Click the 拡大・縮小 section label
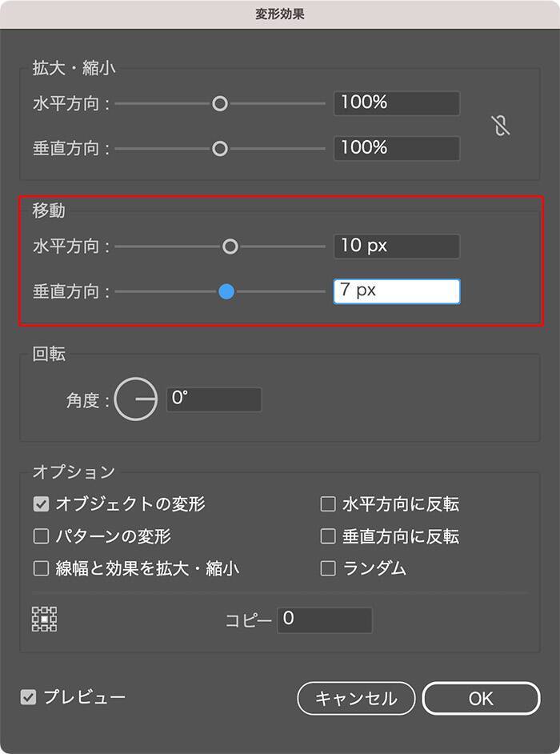Image resolution: width=560 pixels, height=754 pixels. coord(74,68)
